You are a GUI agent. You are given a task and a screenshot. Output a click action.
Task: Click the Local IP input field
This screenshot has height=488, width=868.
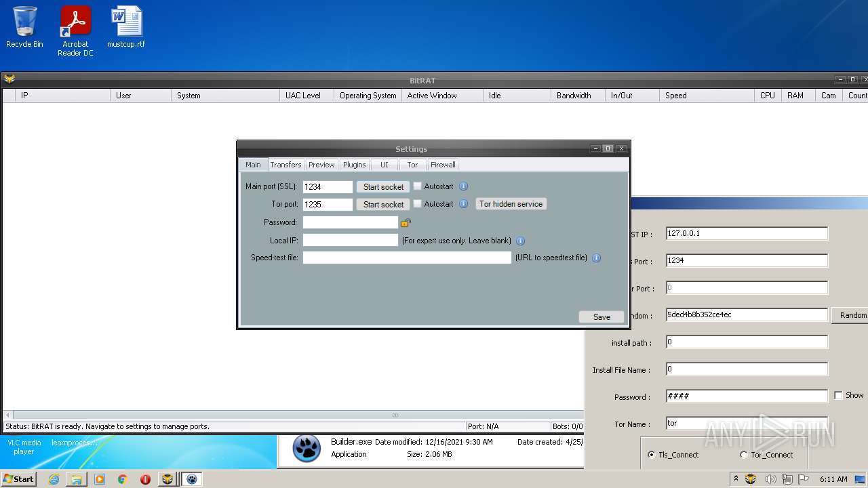(x=350, y=240)
